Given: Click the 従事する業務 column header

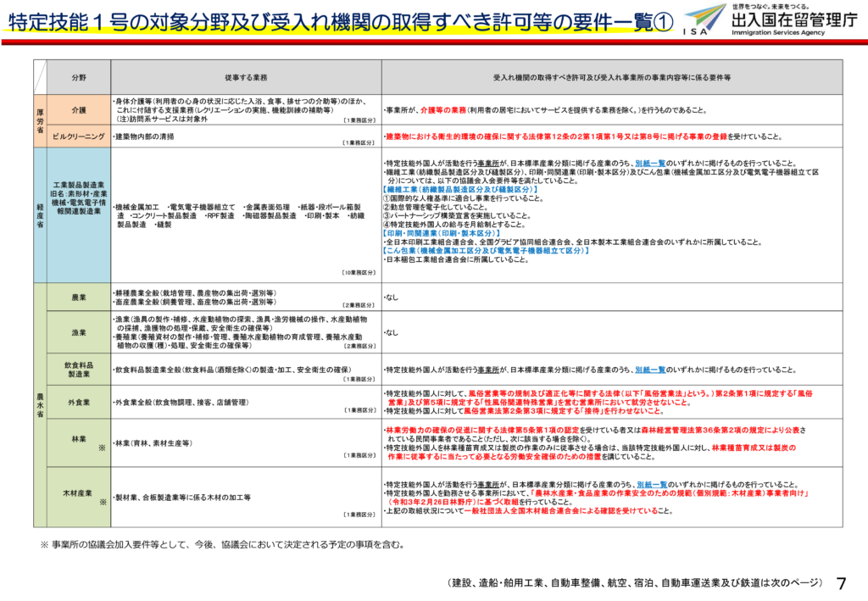Looking at the screenshot, I should click(246, 77).
